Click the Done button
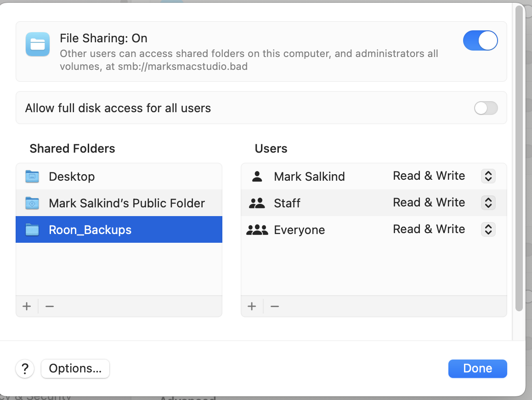This screenshot has height=400, width=532. click(x=477, y=368)
